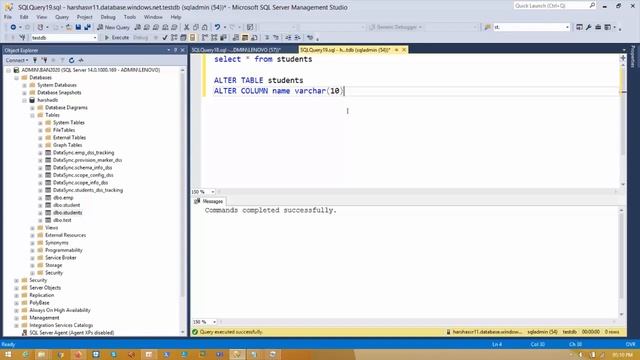Click the Windows Start button
Viewport: 640px width, 360px height.
pos(7,354)
